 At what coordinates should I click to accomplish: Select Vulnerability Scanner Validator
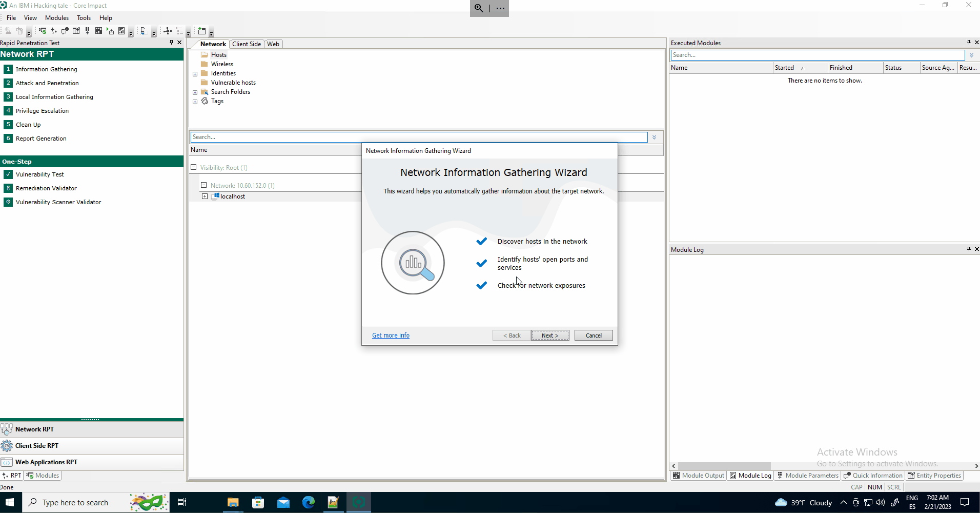tap(53, 202)
